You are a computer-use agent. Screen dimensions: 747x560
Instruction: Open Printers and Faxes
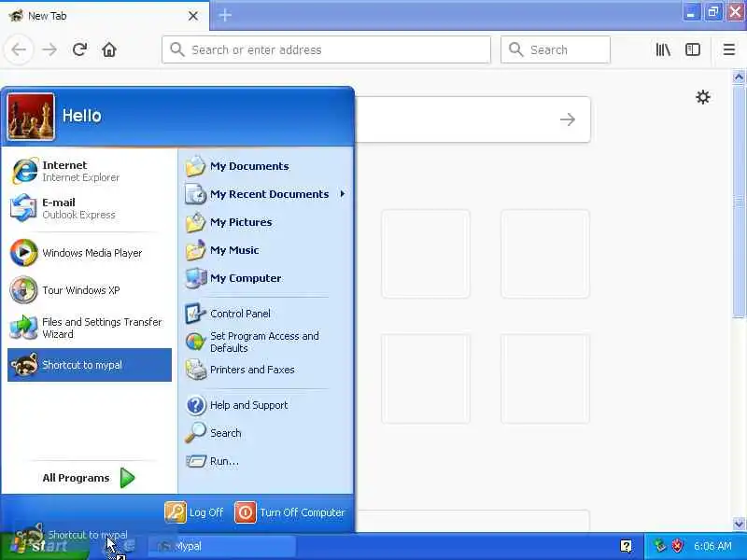coord(266,370)
